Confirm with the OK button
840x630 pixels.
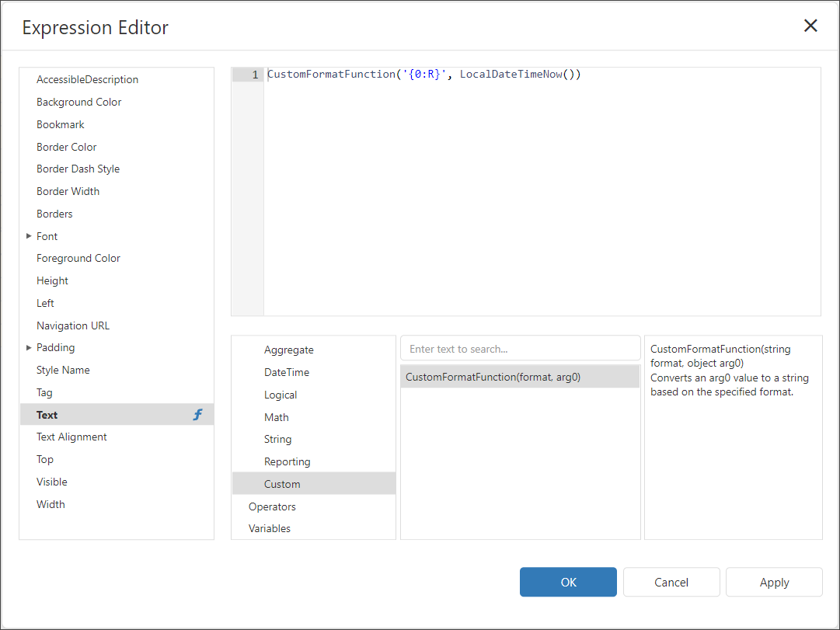coord(568,582)
